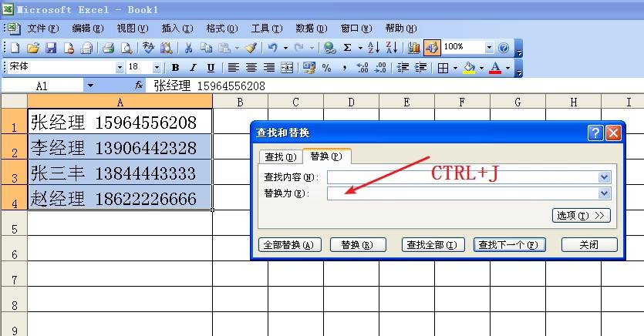Click the 全部替换 button
This screenshot has width=644, height=336.
289,245
